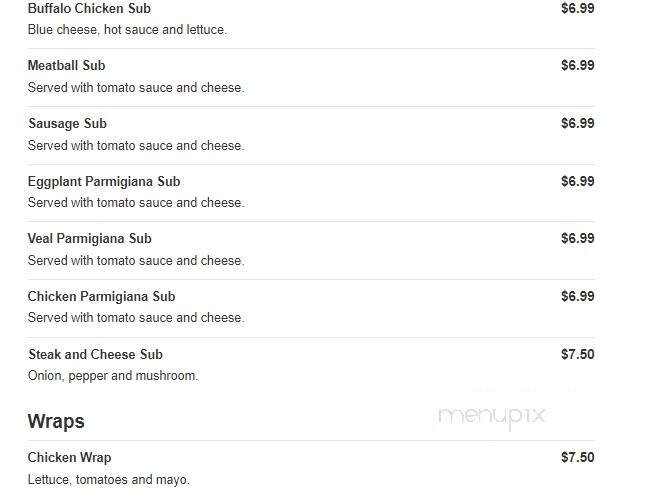Image resolution: width=671 pixels, height=498 pixels.
Task: Click the Chicken Wrap $7.50 price
Action: [x=577, y=458]
